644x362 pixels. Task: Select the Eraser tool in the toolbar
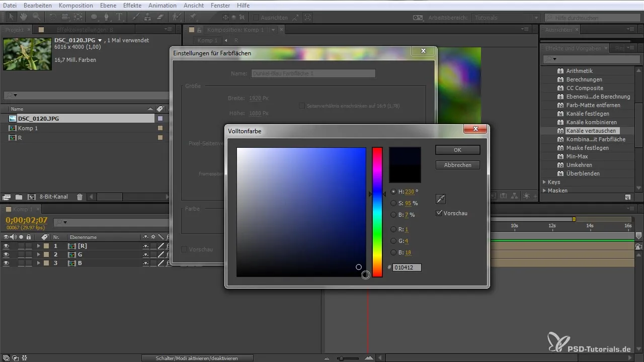point(160,17)
